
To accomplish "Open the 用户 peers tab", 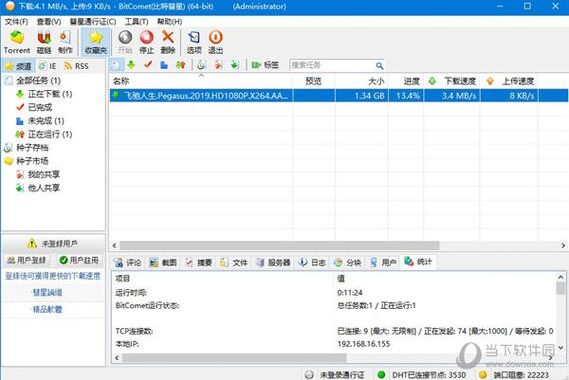I will pyautogui.click(x=383, y=262).
